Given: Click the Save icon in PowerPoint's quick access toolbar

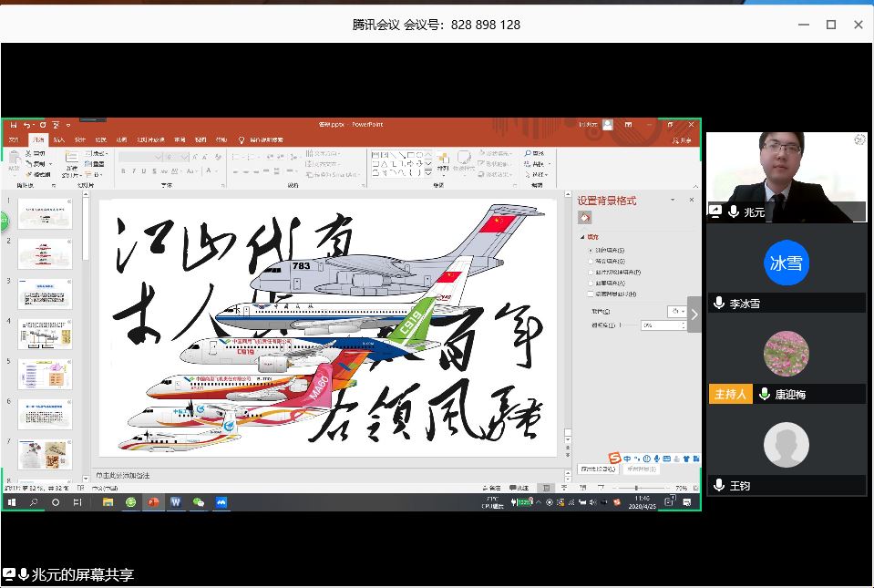Looking at the screenshot, I should tap(14, 125).
